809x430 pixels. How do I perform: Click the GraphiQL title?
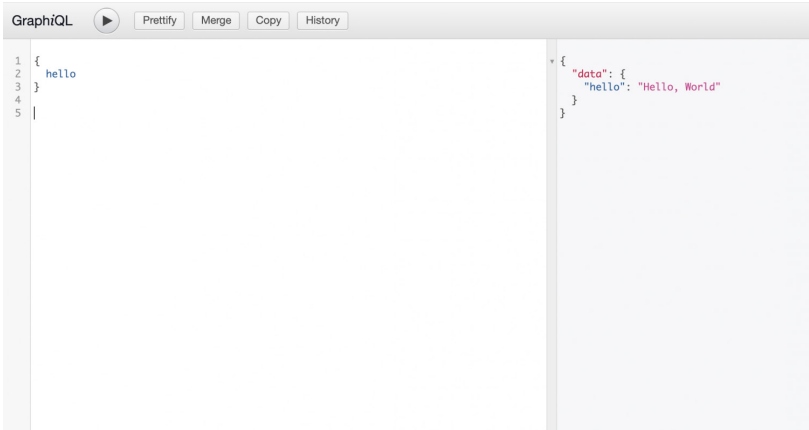(x=42, y=21)
